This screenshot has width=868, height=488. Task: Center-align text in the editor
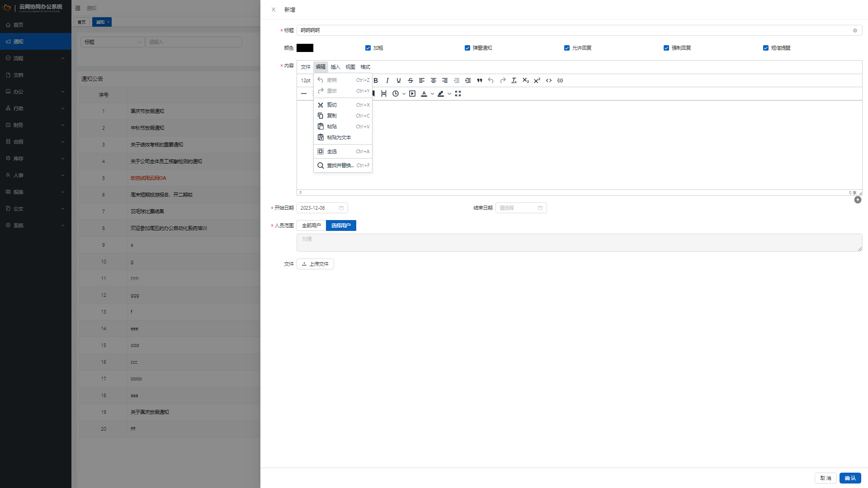(434, 80)
